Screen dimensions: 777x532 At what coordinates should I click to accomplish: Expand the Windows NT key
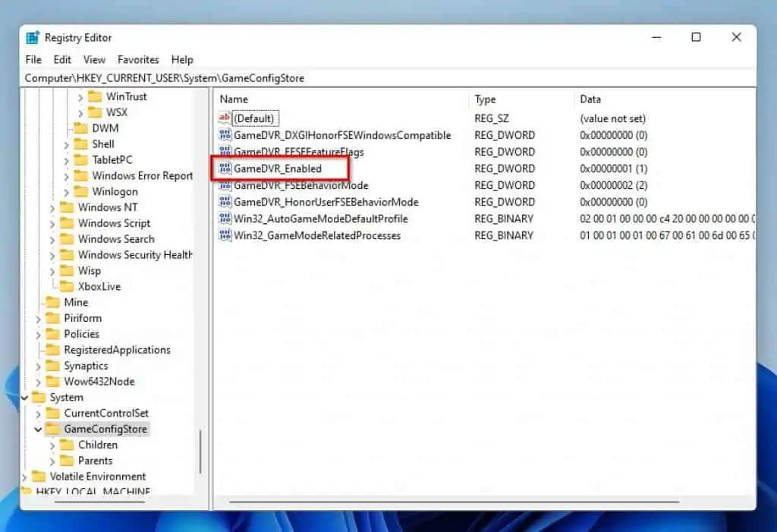[x=52, y=207]
